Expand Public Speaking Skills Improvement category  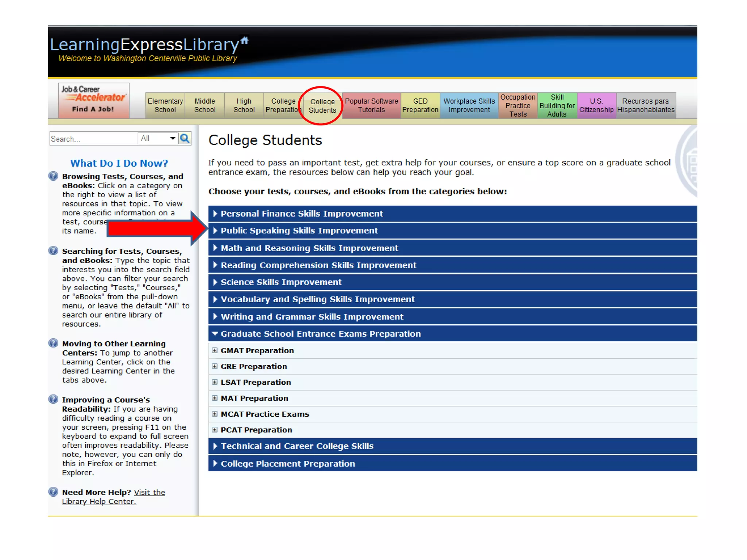[299, 231]
